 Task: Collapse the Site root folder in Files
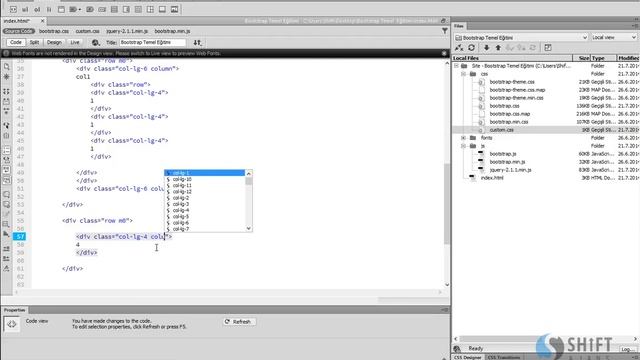click(x=456, y=66)
